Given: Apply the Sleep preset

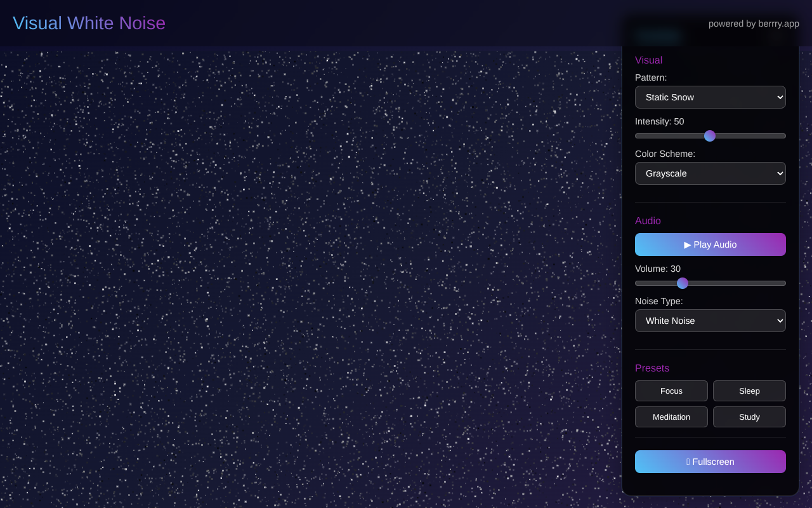Looking at the screenshot, I should tap(749, 391).
